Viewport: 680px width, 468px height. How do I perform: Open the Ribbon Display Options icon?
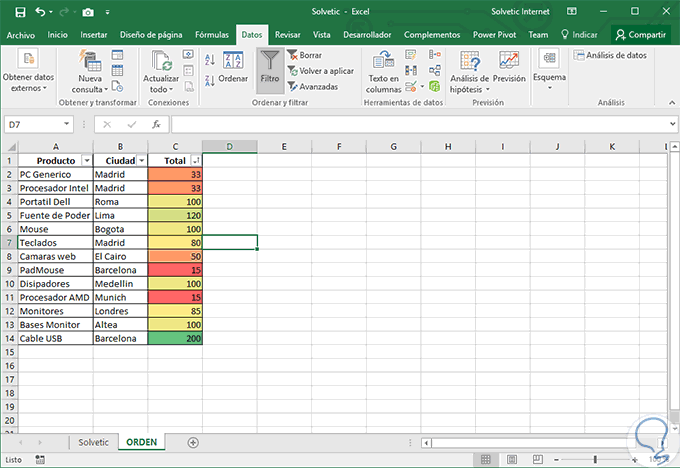click(x=572, y=12)
